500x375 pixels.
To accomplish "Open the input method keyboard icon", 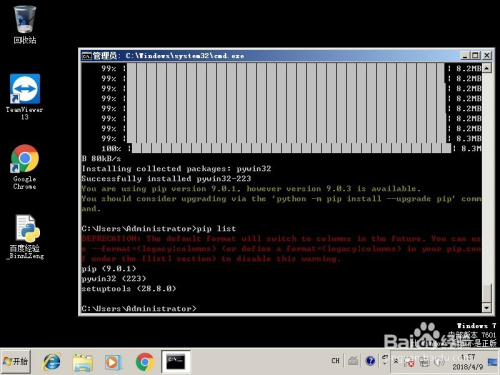I will click(353, 361).
